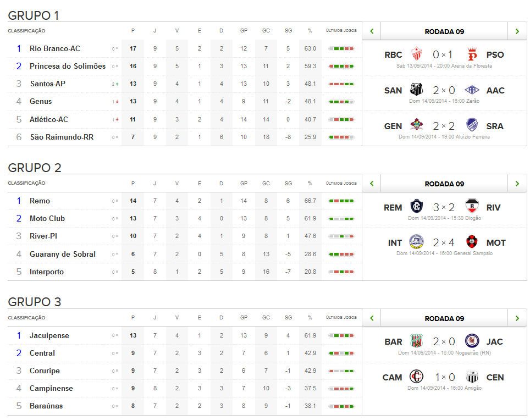Click Jacuipense in Grupo 3 standings
This screenshot has width=530, height=420.
pos(49,335)
